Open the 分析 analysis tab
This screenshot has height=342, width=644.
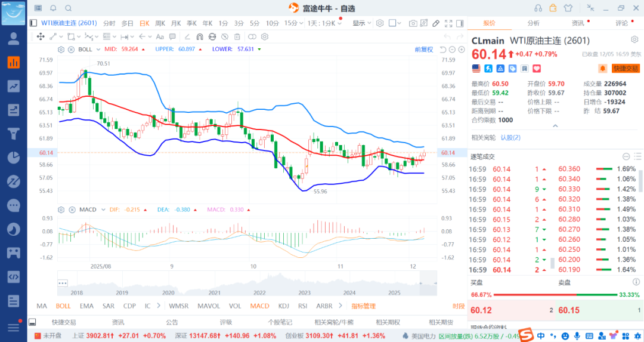(x=534, y=23)
